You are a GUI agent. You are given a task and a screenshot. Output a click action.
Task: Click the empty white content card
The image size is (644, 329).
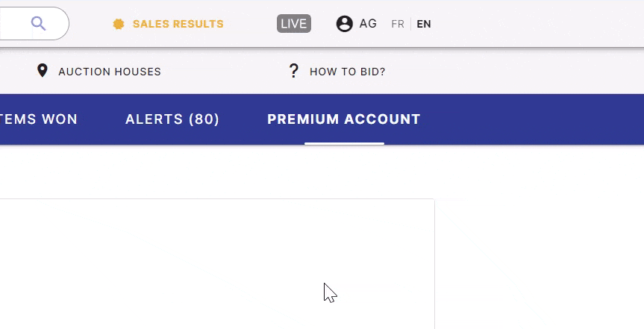click(x=217, y=263)
